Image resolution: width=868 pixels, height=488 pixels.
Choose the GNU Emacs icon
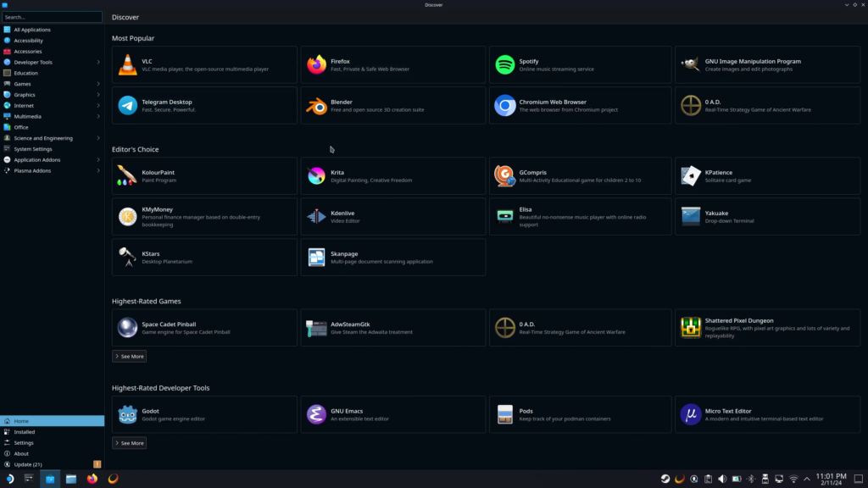316,414
